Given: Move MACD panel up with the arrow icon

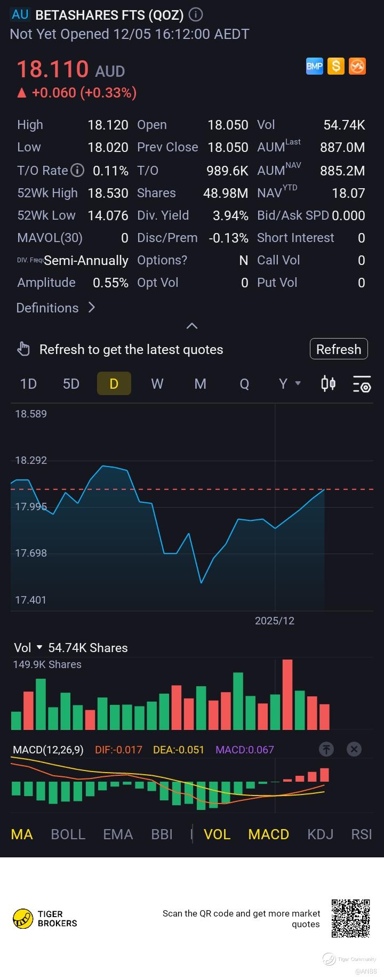Looking at the screenshot, I should tap(326, 749).
